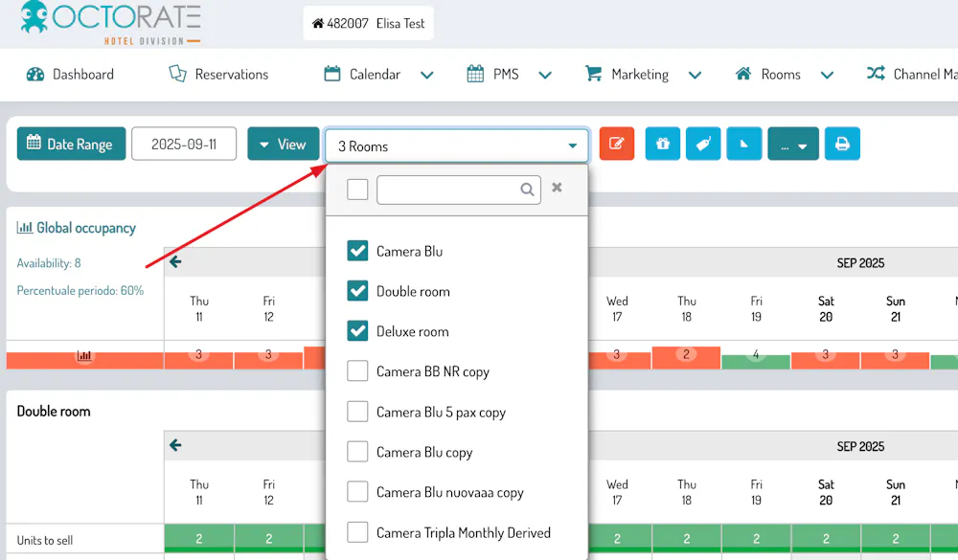Click the home icon beside 482007
This screenshot has width=958, height=560.
318,23
